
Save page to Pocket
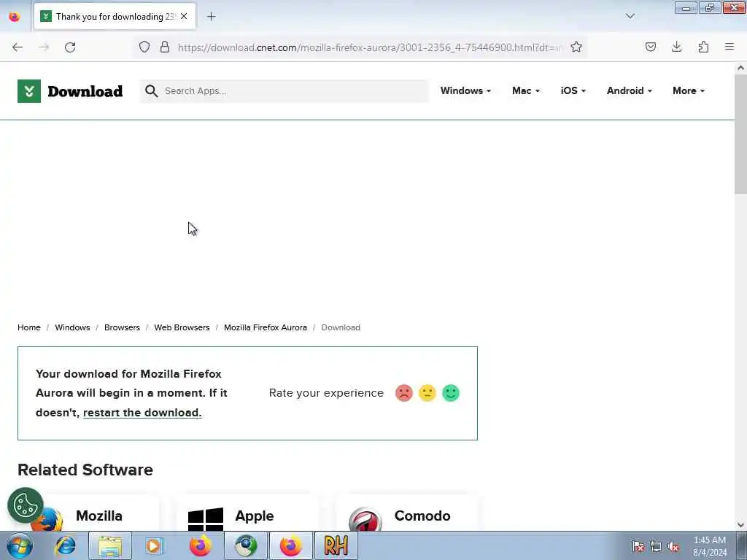click(x=651, y=47)
